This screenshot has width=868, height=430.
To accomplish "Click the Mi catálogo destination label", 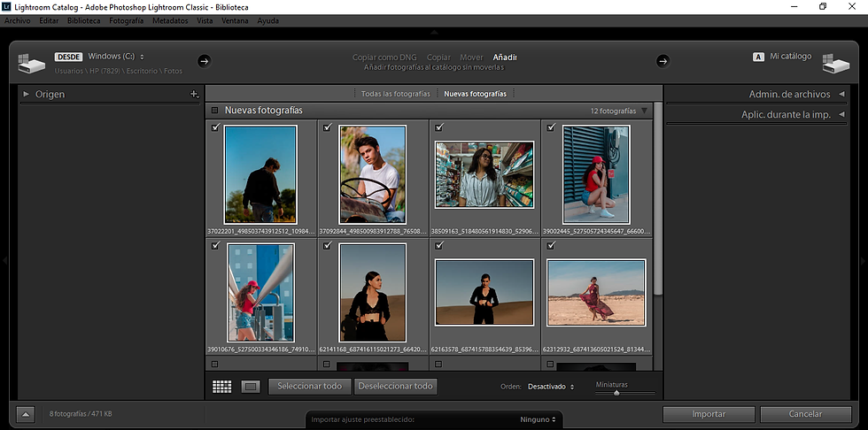I will 790,57.
